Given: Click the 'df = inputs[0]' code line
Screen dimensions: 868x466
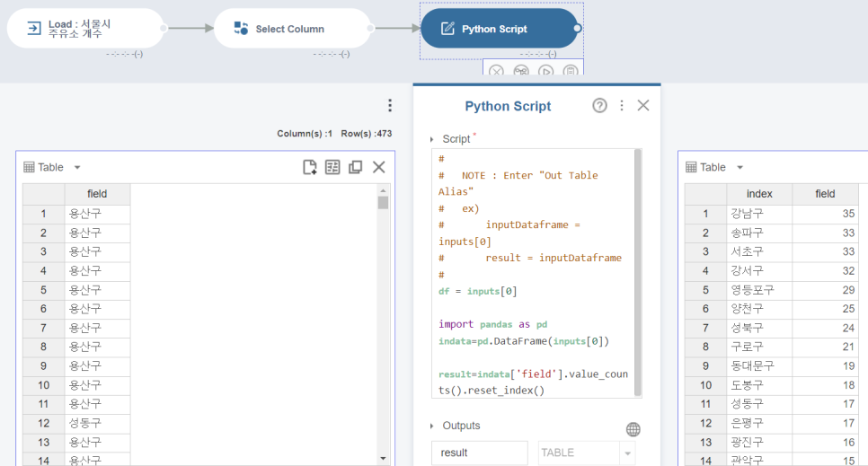Looking at the screenshot, I should [x=478, y=291].
